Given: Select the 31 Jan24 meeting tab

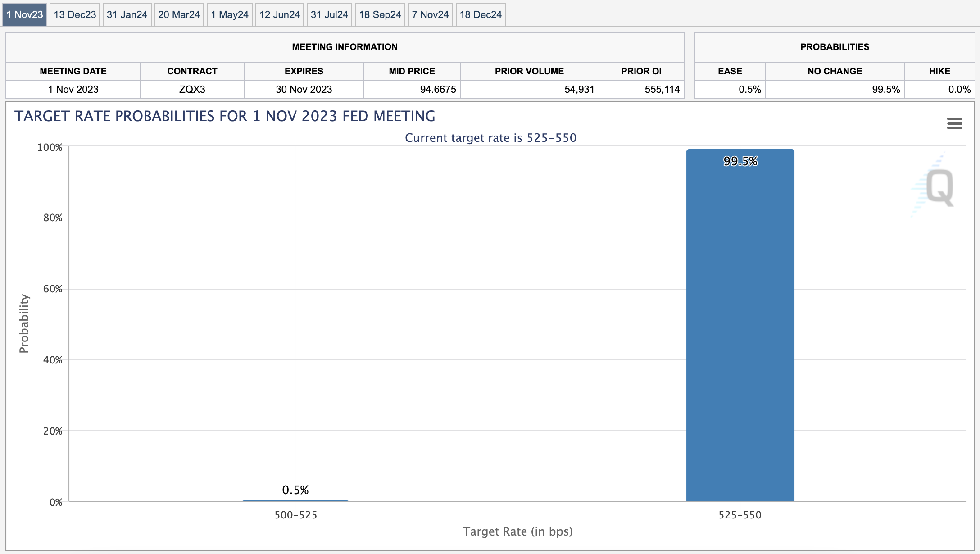Looking at the screenshot, I should point(127,15).
